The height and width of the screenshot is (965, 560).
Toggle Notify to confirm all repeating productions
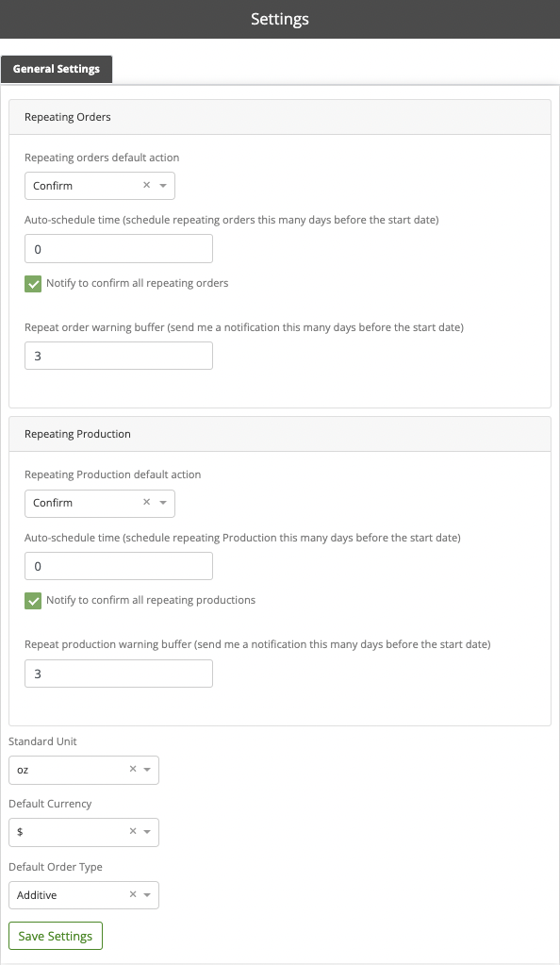33,601
